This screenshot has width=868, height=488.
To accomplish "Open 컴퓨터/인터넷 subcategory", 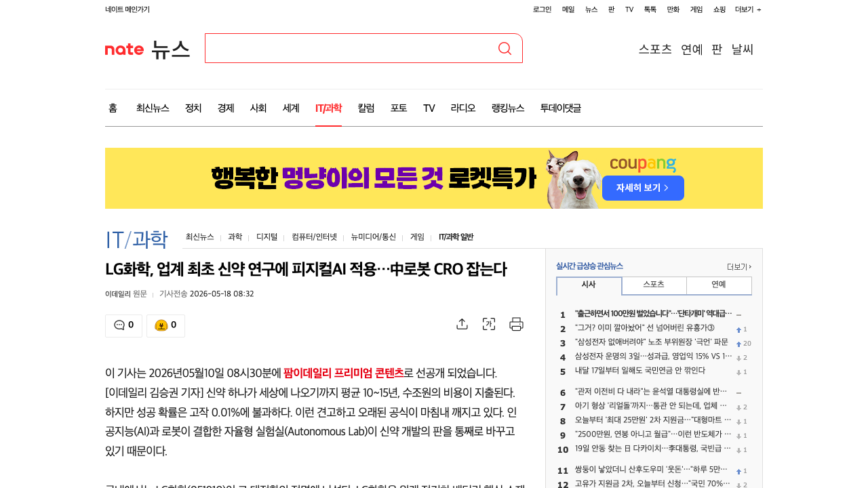I will click(x=314, y=237).
